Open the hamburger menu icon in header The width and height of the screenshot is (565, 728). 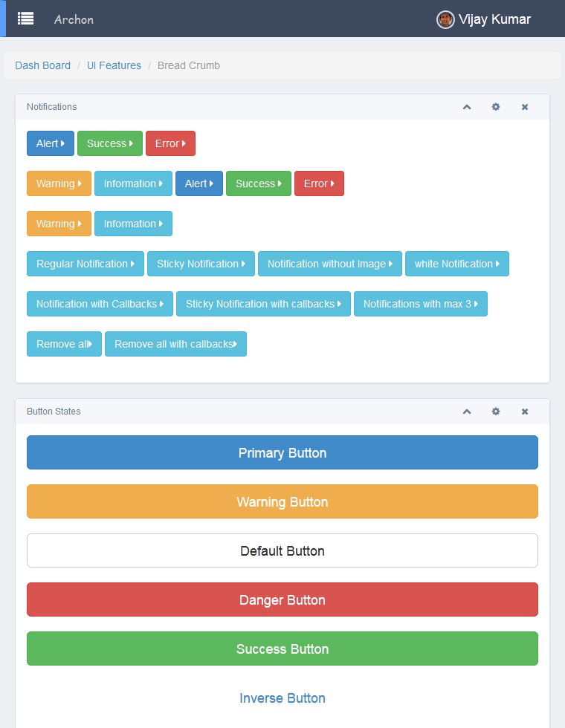click(25, 19)
